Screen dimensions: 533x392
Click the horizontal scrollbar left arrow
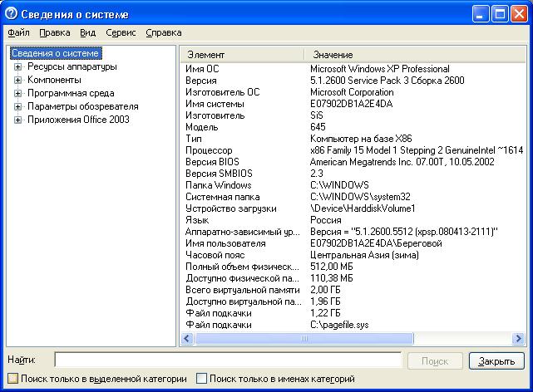pos(187,338)
